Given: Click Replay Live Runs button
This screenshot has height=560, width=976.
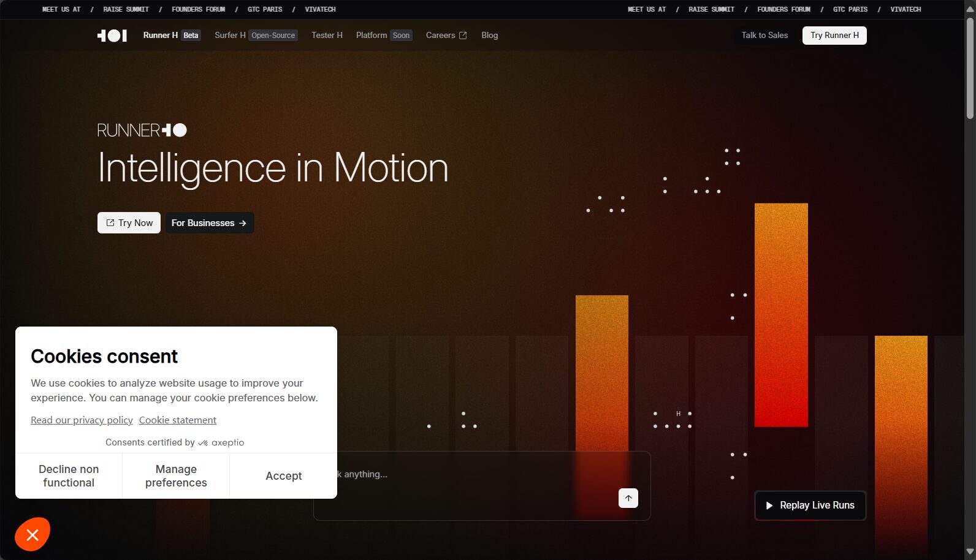Looking at the screenshot, I should click(x=810, y=505).
